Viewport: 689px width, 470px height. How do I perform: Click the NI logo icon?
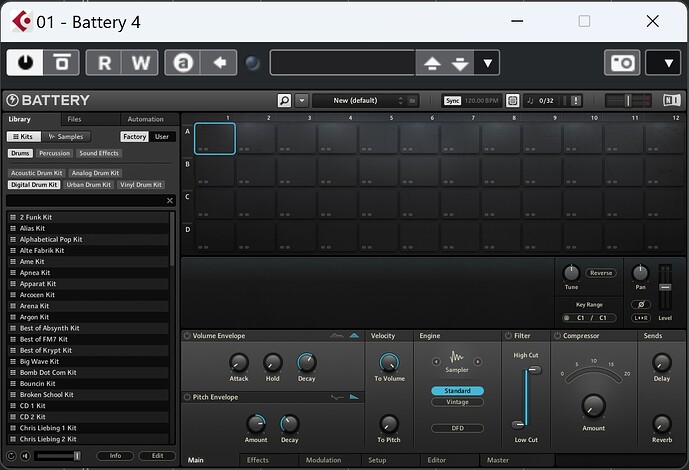(672, 100)
